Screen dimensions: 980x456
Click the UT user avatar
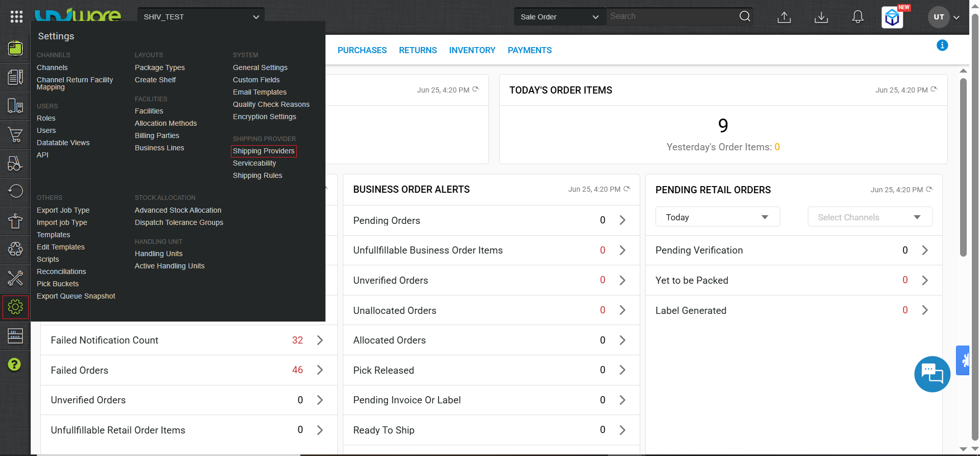(x=939, y=17)
